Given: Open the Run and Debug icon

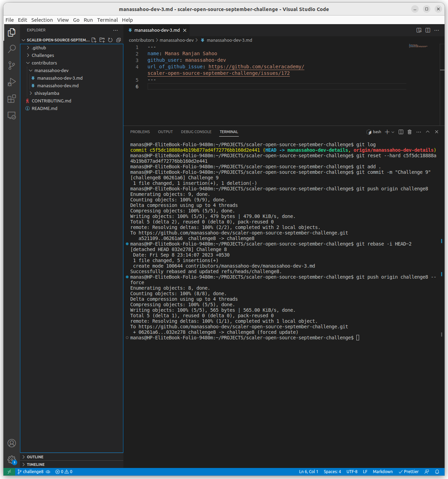Looking at the screenshot, I should tap(12, 82).
